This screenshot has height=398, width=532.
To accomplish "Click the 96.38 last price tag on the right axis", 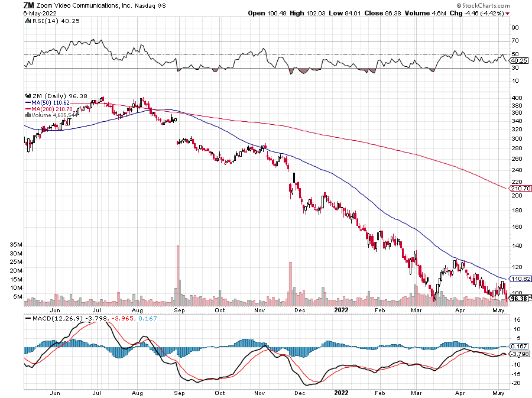I will [519, 299].
